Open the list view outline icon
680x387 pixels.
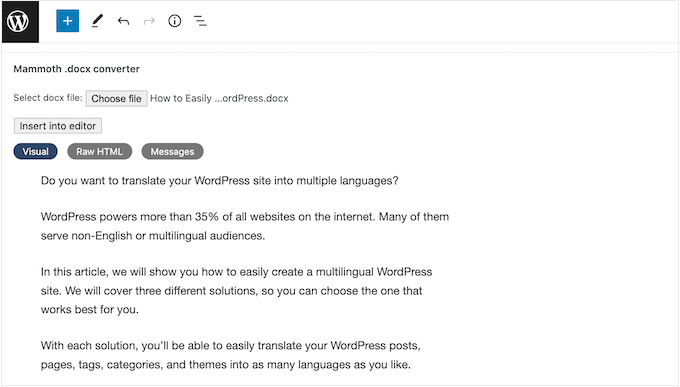click(200, 21)
